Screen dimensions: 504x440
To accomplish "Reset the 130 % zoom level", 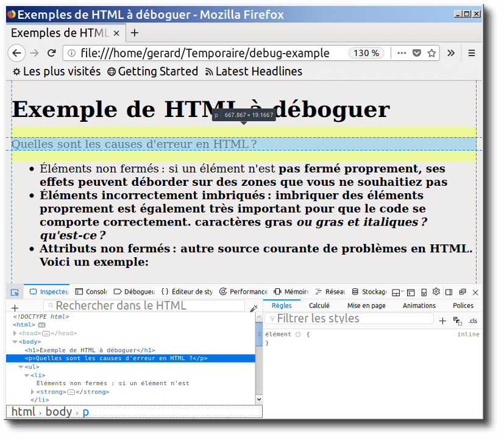I will click(366, 53).
